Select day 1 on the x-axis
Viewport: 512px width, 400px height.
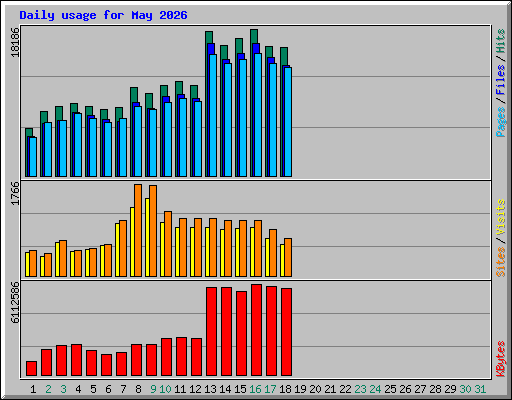pos(33,389)
